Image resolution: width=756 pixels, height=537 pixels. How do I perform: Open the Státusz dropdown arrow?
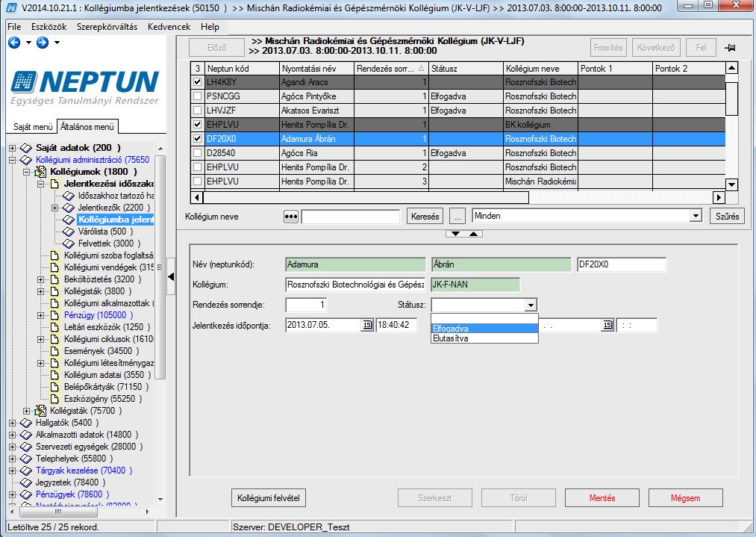click(531, 305)
